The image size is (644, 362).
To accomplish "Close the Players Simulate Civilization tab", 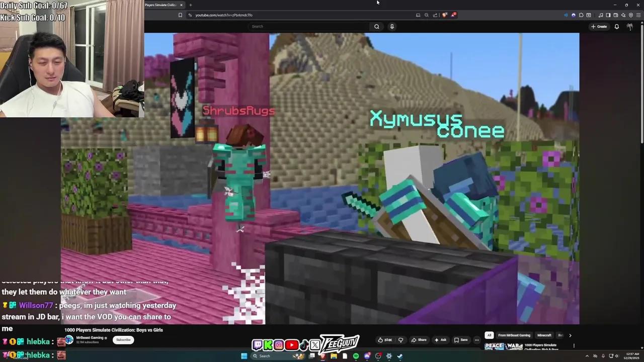I will pyautogui.click(x=181, y=5).
